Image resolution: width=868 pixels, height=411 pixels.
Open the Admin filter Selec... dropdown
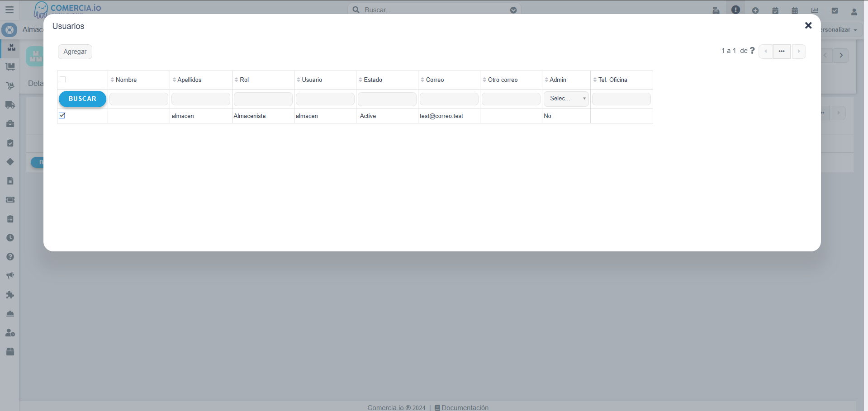coord(566,99)
